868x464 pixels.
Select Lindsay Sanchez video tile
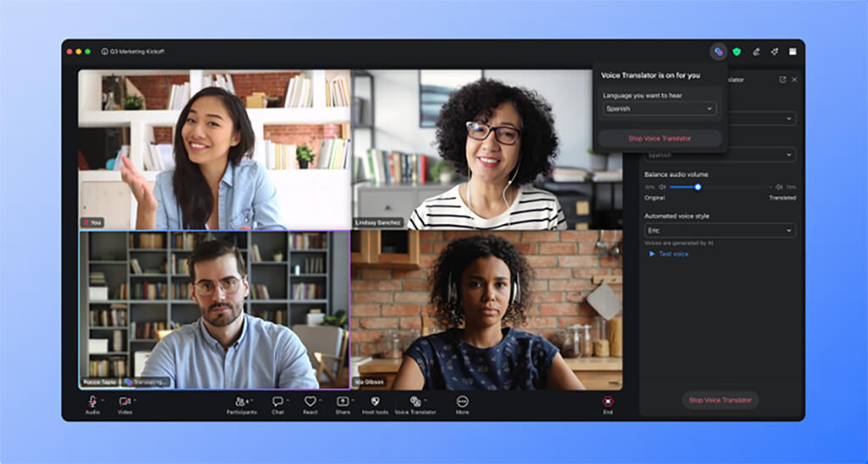(486, 149)
